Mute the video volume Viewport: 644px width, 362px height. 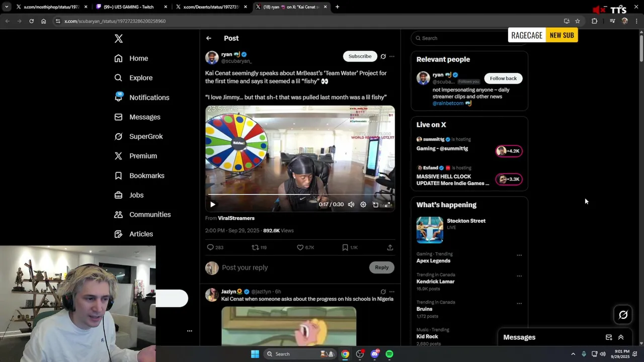[351, 205]
